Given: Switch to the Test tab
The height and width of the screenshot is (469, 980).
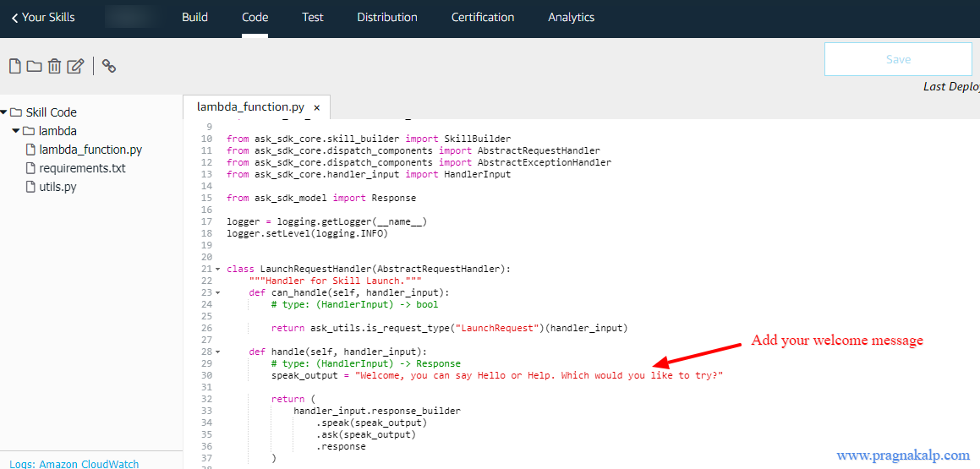Looking at the screenshot, I should click(313, 17).
